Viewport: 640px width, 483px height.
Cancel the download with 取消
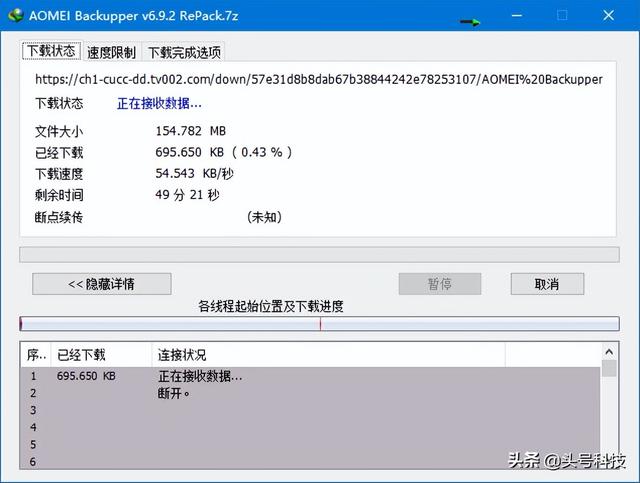click(x=547, y=284)
